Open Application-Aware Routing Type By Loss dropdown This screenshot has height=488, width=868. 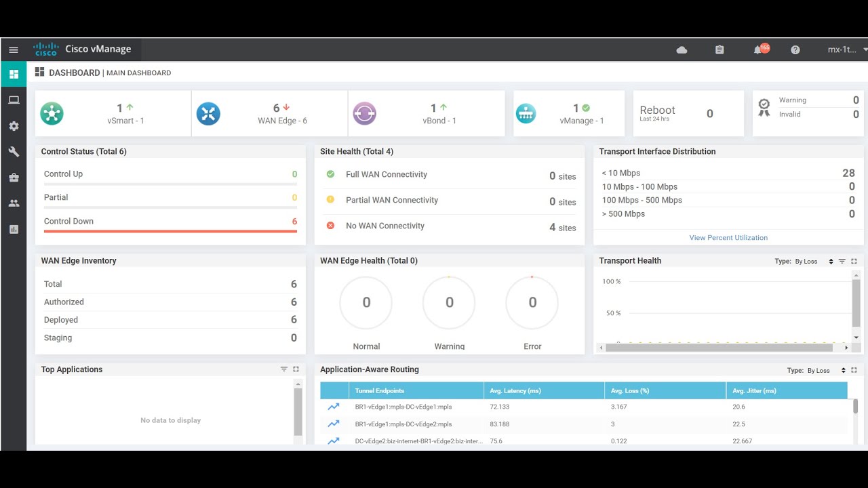(x=826, y=371)
